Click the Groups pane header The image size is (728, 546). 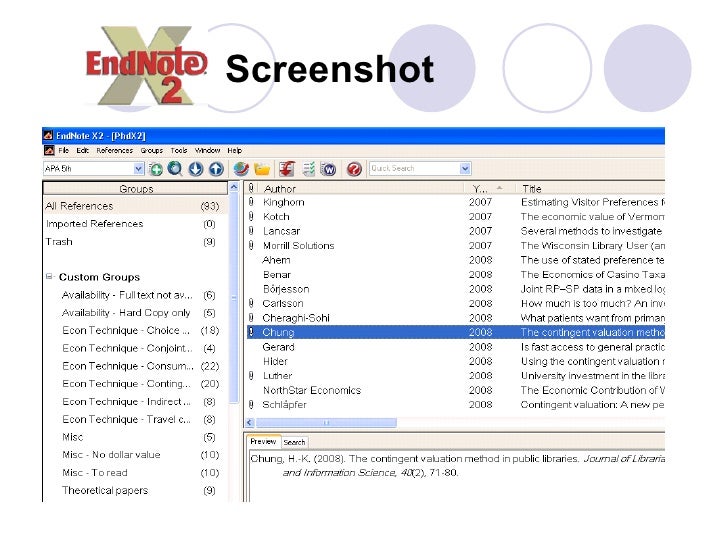tap(136, 188)
